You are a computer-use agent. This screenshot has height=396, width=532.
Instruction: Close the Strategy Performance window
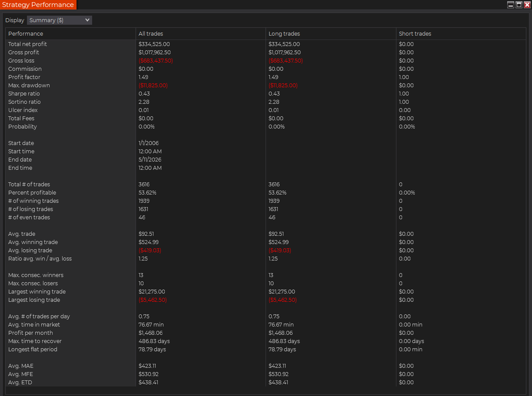(527, 5)
